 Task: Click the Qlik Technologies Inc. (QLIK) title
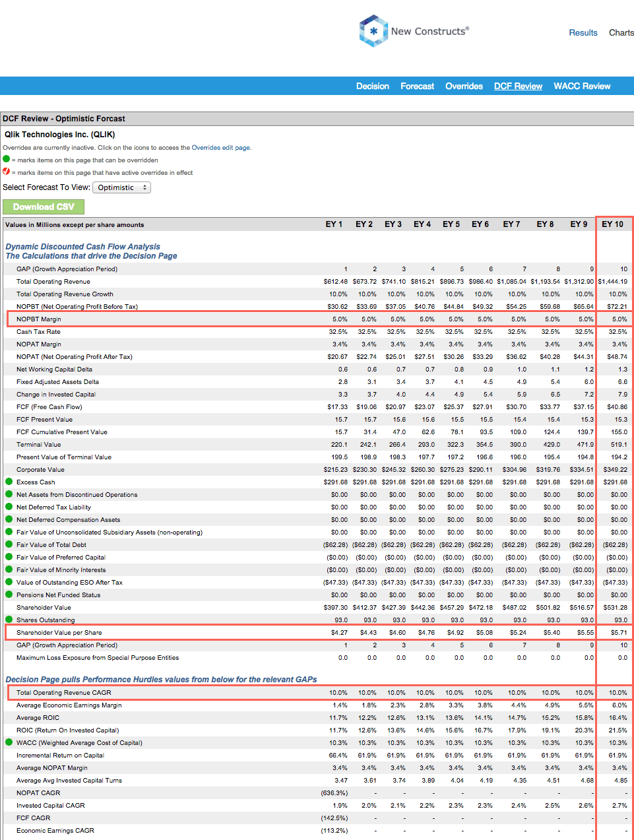tap(59, 134)
